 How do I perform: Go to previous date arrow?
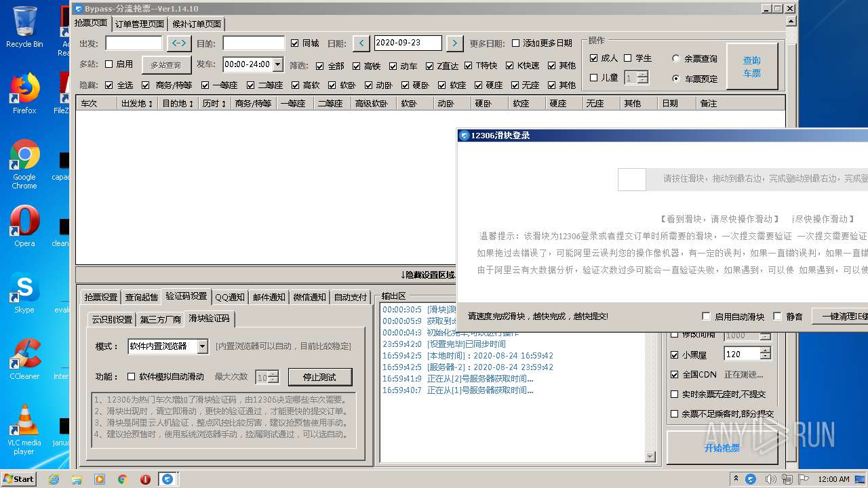pyautogui.click(x=361, y=43)
